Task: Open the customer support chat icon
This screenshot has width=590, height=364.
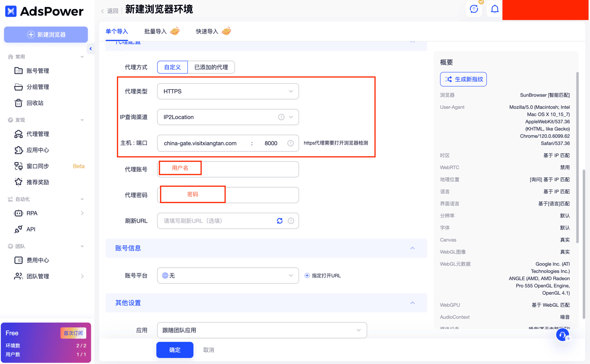Action: pos(563,335)
